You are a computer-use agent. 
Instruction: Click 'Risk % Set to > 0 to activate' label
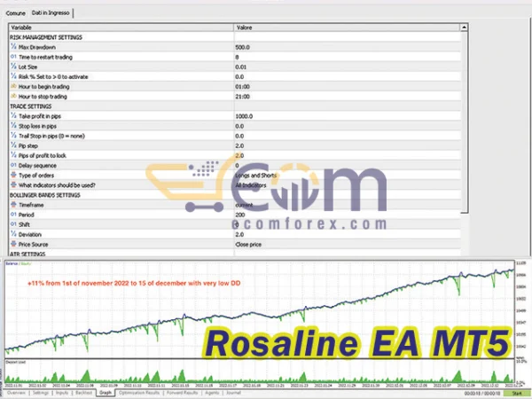[x=53, y=76]
